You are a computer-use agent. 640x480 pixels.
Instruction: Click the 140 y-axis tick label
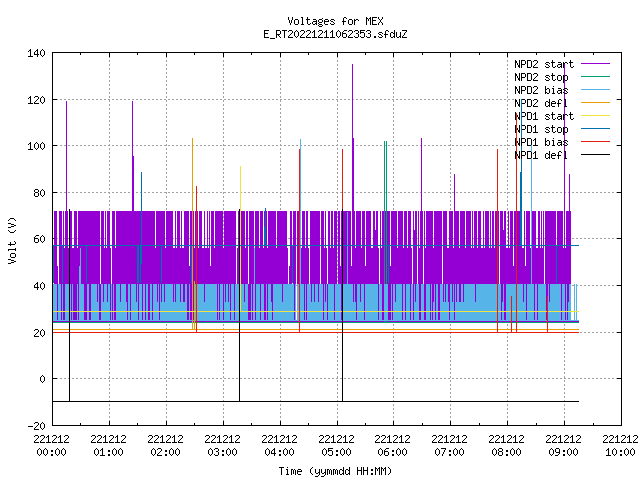pyautogui.click(x=36, y=53)
